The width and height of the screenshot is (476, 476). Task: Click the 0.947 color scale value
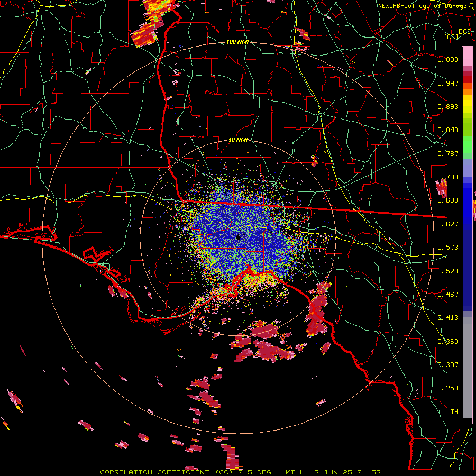(448, 83)
